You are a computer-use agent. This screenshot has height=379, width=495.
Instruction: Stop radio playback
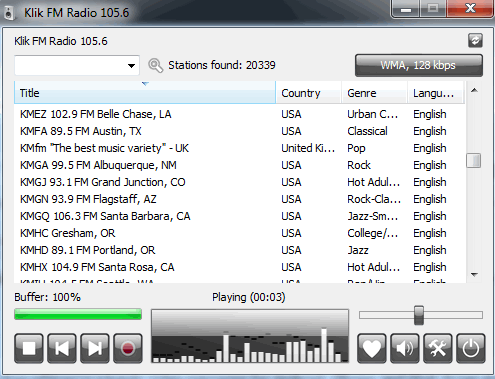29,348
